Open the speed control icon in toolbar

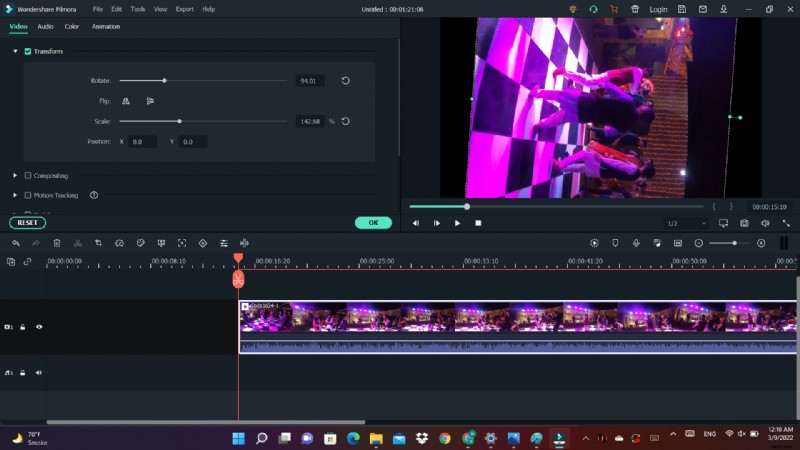tap(119, 243)
